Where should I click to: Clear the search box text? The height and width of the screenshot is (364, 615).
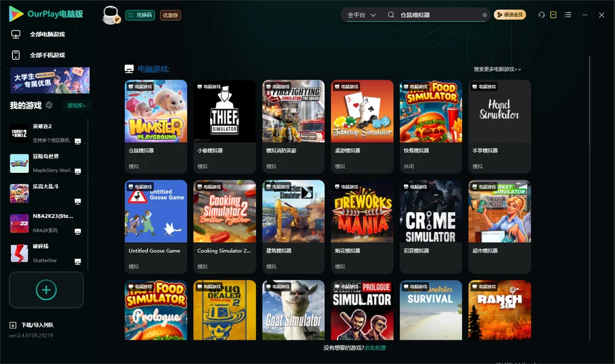(485, 15)
